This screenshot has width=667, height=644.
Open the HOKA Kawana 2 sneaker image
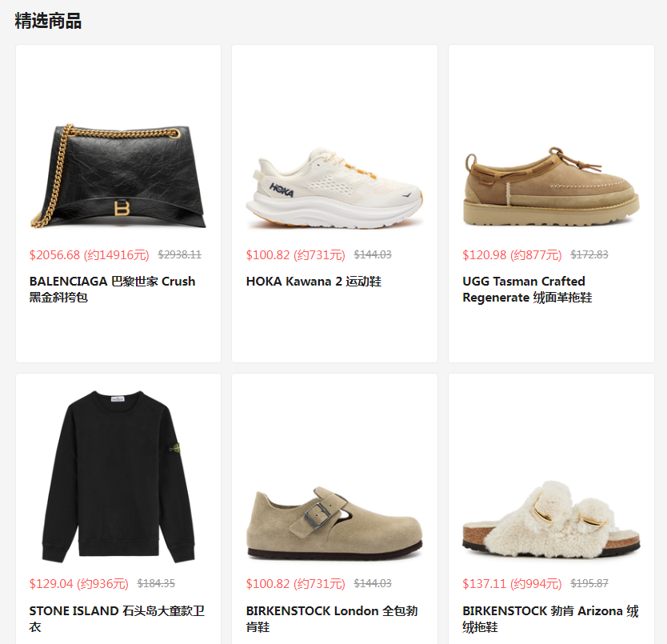coord(334,187)
